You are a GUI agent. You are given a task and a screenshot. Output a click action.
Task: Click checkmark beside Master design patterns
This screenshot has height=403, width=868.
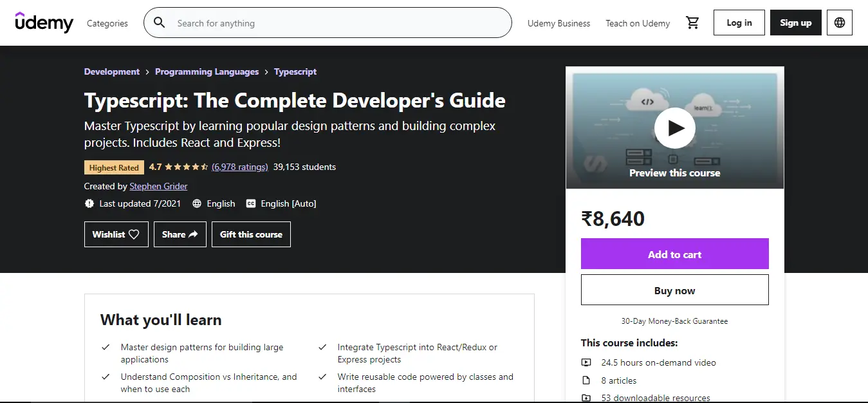[106, 348]
